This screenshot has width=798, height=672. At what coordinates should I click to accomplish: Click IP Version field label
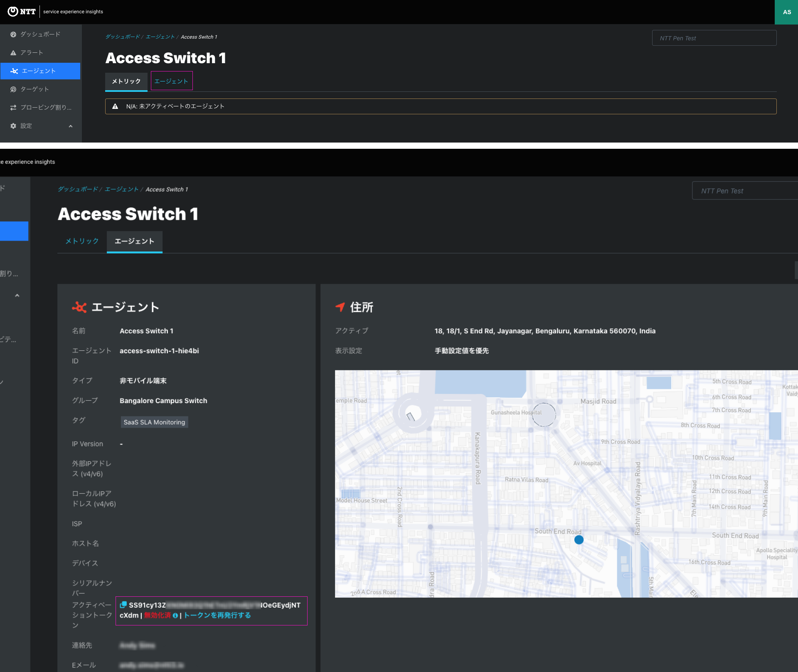point(87,444)
